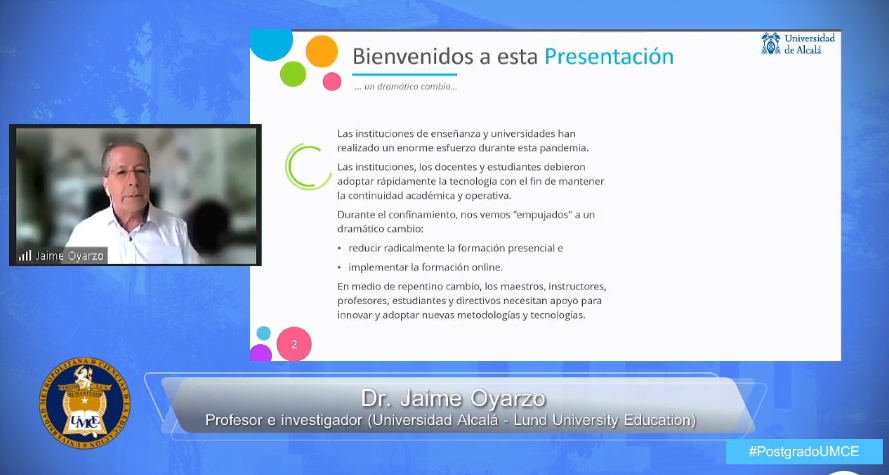Click the Jaime Oyarzo webcam name label
The width and height of the screenshot is (889, 475).
click(69, 255)
